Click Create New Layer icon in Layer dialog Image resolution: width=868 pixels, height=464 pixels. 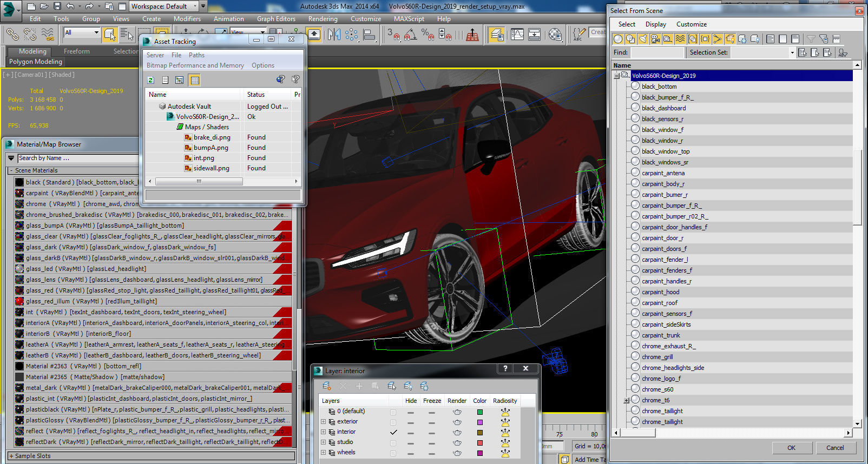[326, 386]
